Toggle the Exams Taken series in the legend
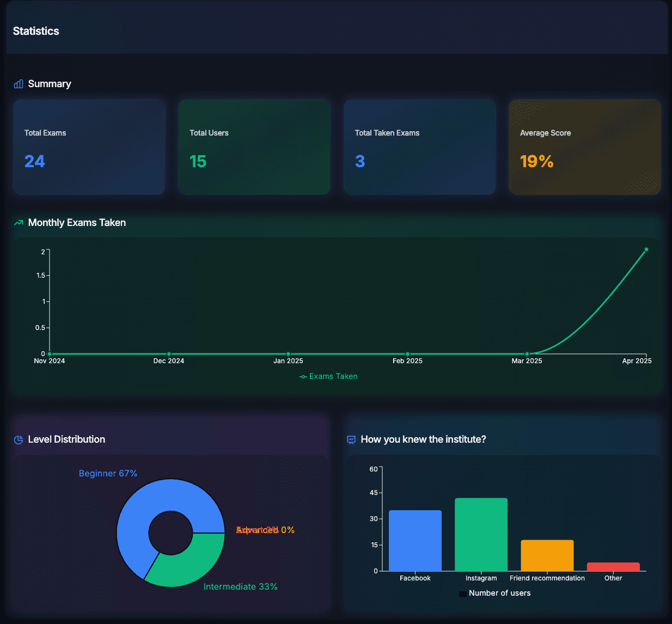 click(x=328, y=376)
